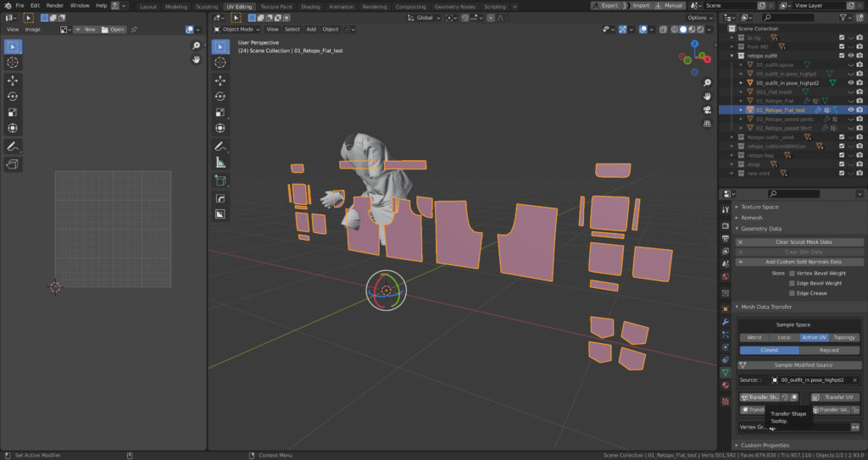Select the Rotate tool in the 3D viewport
868x460 pixels.
220,97
